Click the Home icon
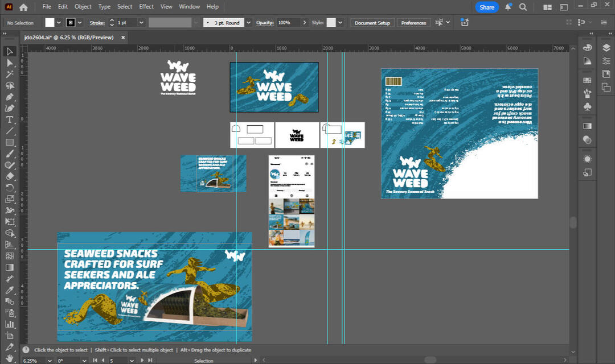The width and height of the screenshot is (615, 364). pyautogui.click(x=23, y=7)
